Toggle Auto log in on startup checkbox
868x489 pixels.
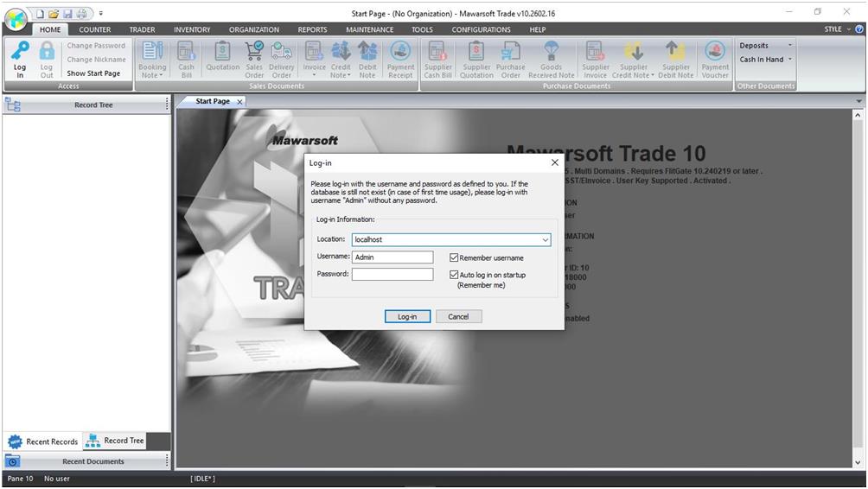[x=454, y=275]
